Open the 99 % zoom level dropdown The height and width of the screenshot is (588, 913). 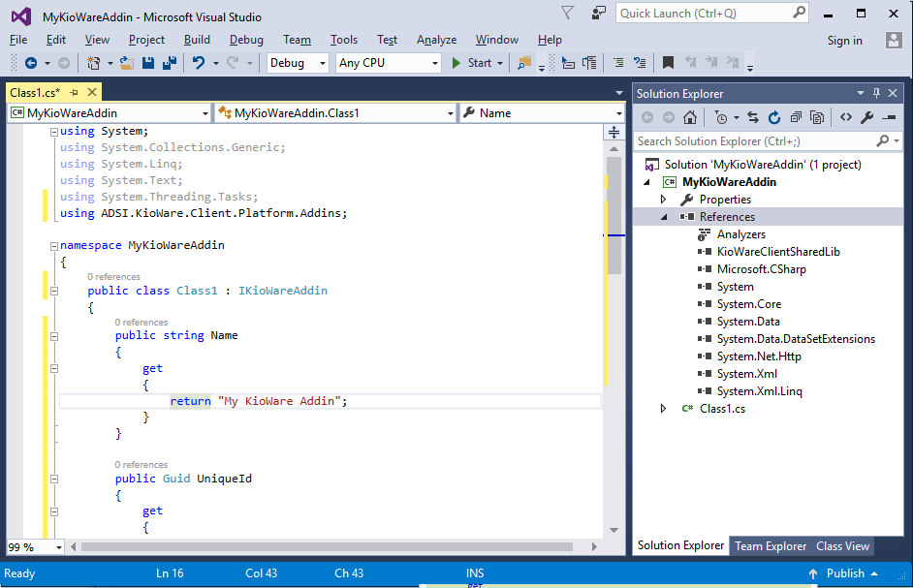(x=35, y=547)
